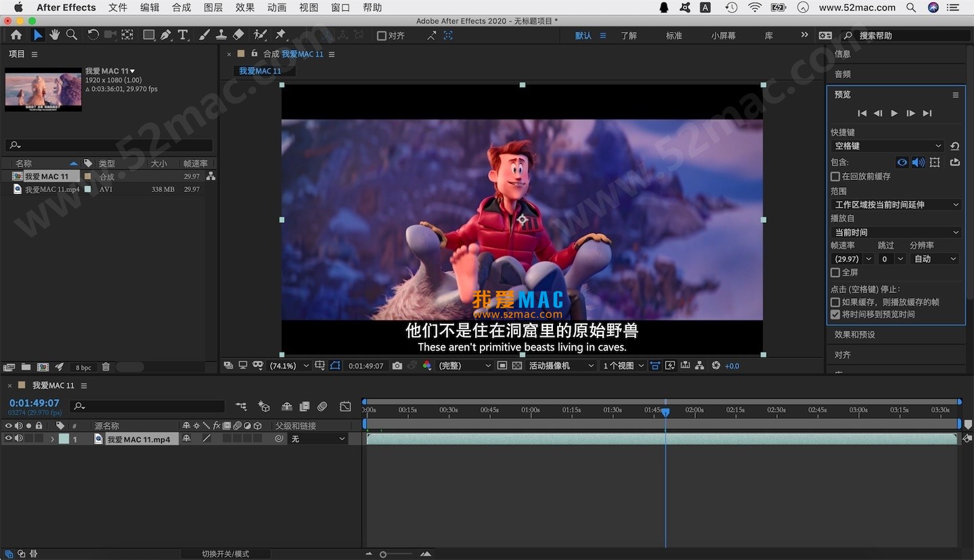Click label color swatch of layer 1

[x=64, y=439]
